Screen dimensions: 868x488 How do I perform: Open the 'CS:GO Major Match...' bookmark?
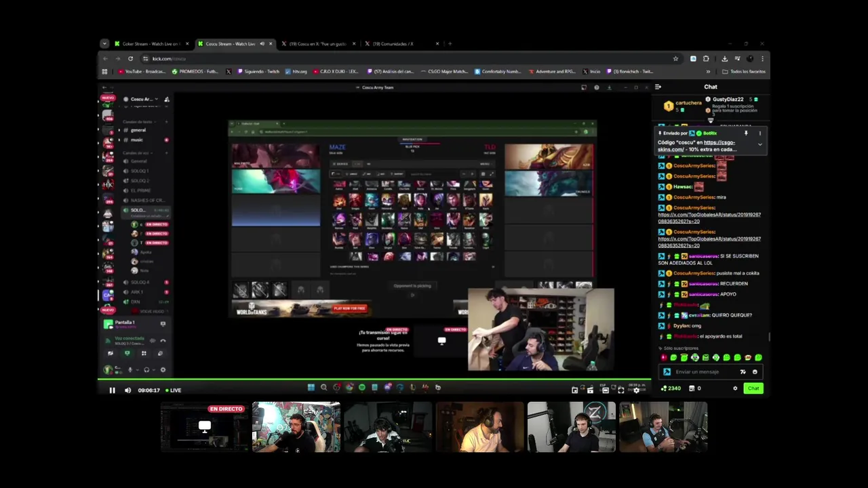[444, 71]
